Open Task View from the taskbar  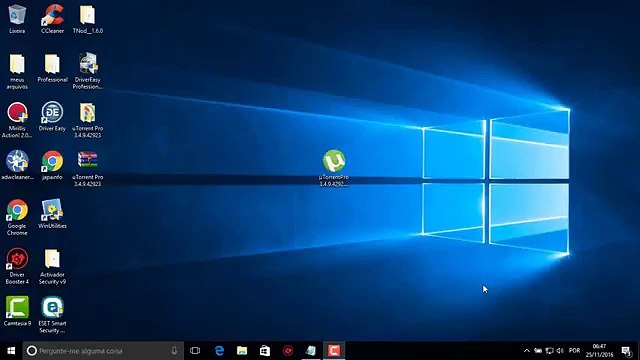(195, 351)
